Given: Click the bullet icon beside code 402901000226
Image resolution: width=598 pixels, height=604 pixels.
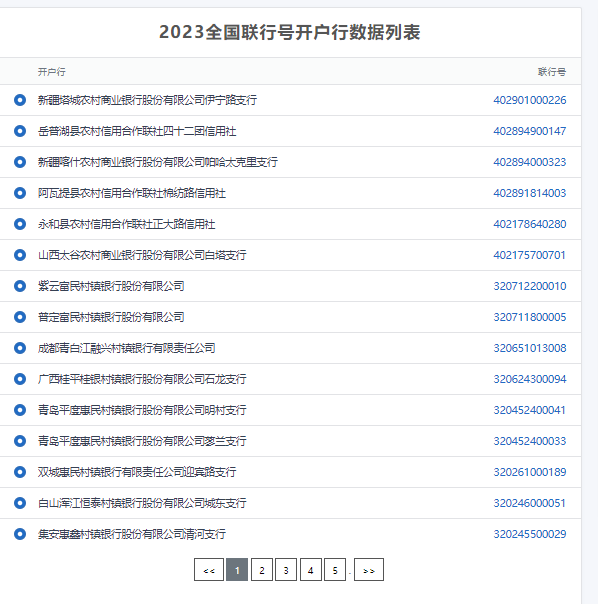Looking at the screenshot, I should coord(20,100).
